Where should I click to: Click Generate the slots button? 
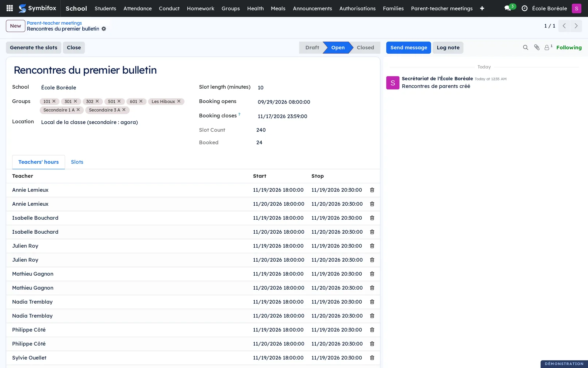tap(33, 47)
